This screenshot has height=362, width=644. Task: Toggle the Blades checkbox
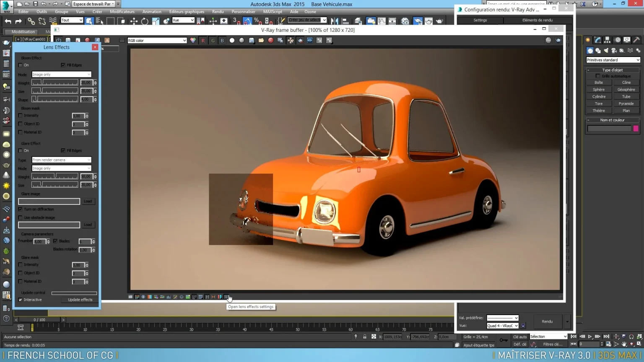click(x=55, y=241)
